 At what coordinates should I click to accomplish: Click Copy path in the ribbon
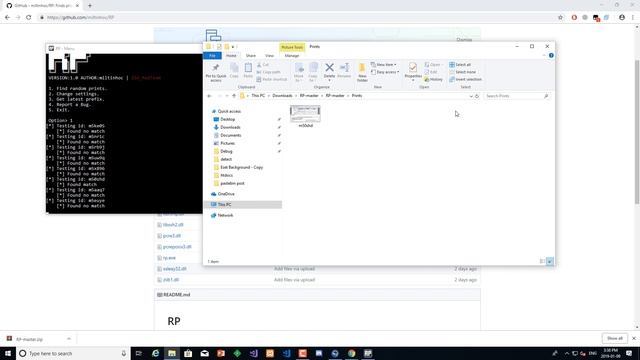269,72
